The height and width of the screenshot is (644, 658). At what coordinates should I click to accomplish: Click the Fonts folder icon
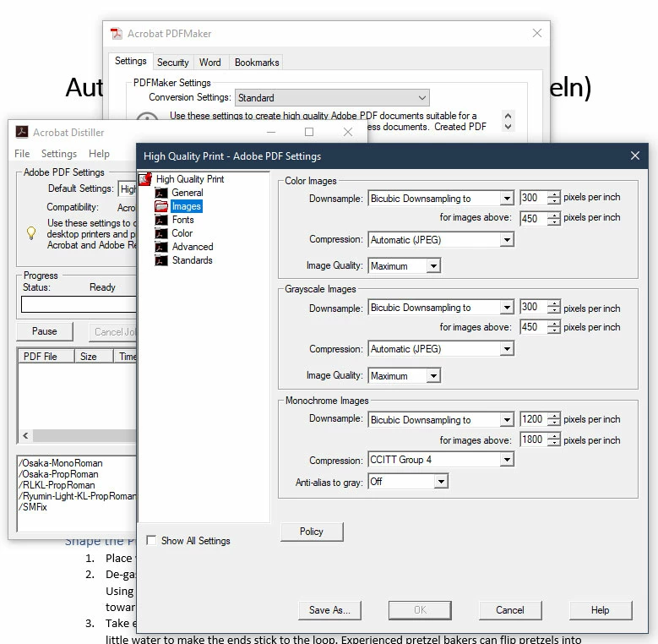click(x=161, y=220)
